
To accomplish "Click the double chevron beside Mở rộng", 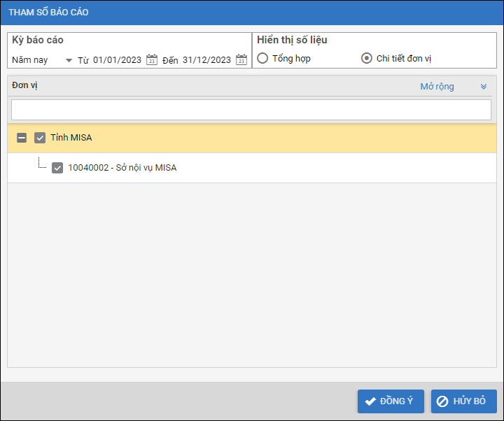I will pos(483,87).
